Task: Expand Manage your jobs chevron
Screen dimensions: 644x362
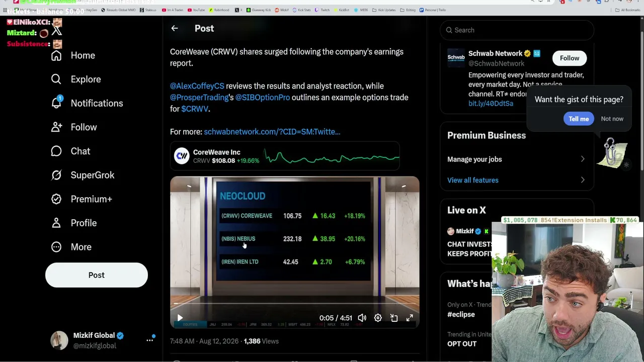Action: pyautogui.click(x=583, y=159)
